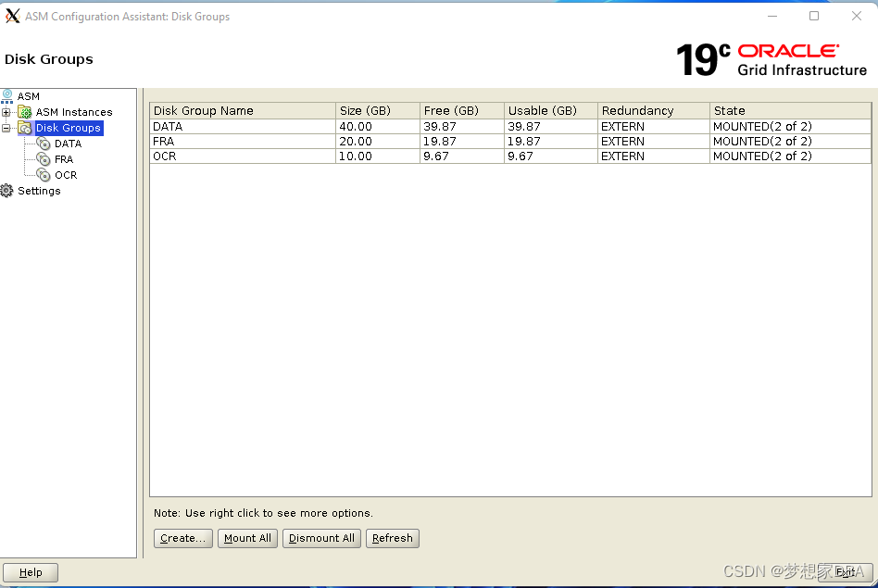
Task: Click OCR row Free (GB) value 9.67
Action: (436, 156)
